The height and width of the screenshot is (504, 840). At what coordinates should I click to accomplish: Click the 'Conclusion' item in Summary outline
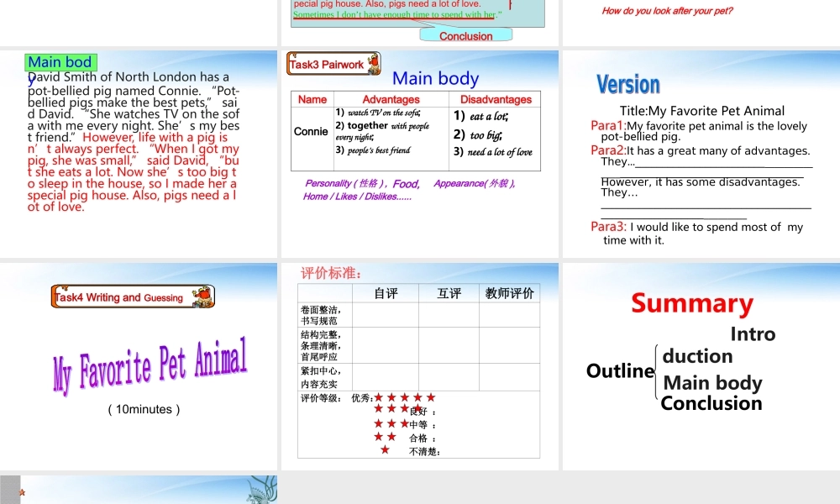(711, 403)
